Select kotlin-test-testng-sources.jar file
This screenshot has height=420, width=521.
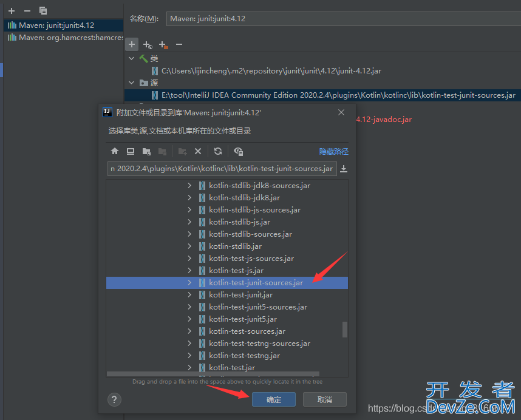point(259,344)
